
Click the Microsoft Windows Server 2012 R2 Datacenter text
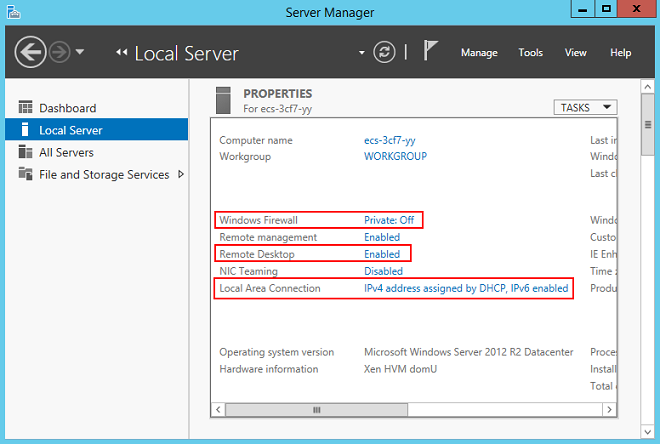[x=468, y=352]
